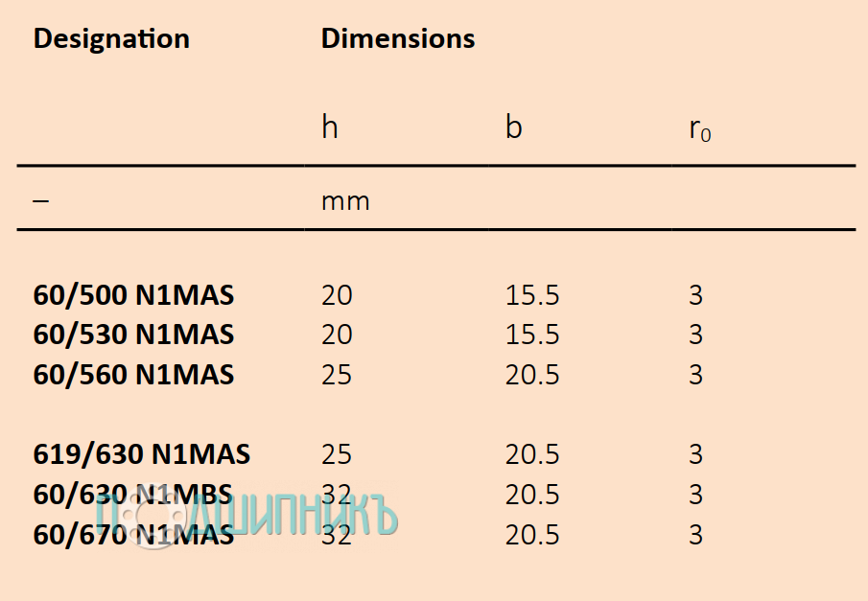
Task: Click the h dimension column label
Action: [x=330, y=127]
